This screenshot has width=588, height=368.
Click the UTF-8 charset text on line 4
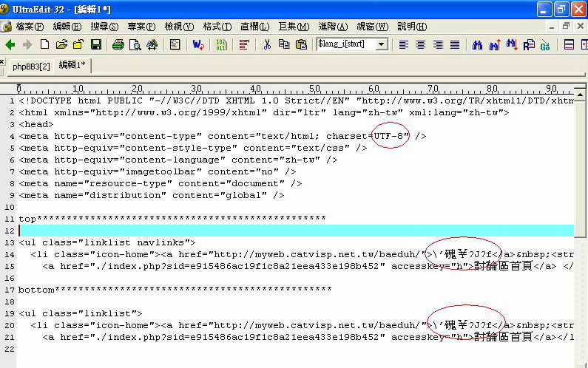388,136
